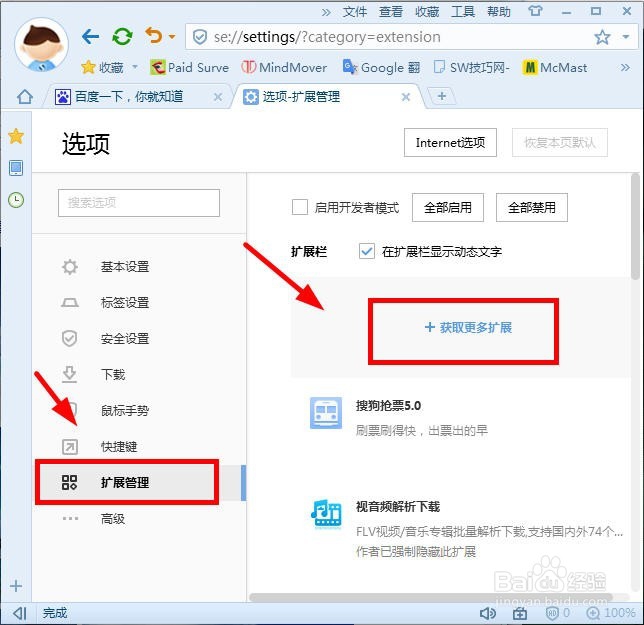Open a new tab with plus
The image size is (644, 625).
442,96
